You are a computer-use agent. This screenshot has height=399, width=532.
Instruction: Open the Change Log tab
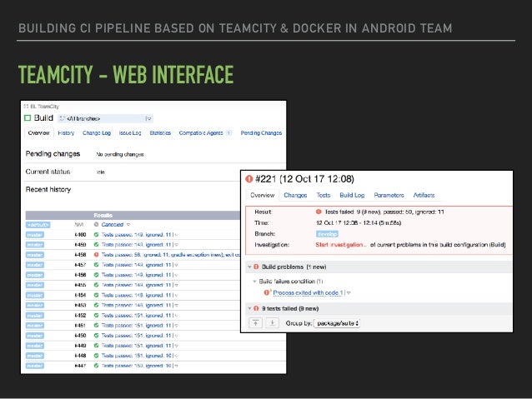pos(97,133)
